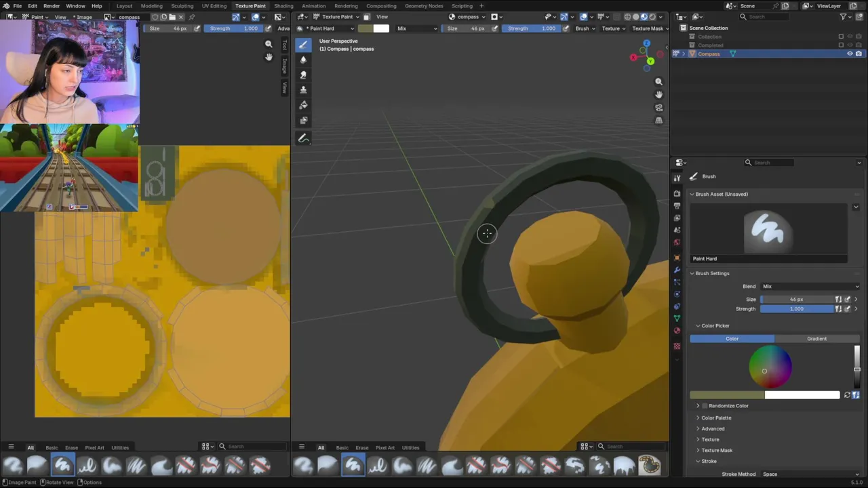
Task: Open the View menu in viewport header
Action: pyautogui.click(x=382, y=17)
